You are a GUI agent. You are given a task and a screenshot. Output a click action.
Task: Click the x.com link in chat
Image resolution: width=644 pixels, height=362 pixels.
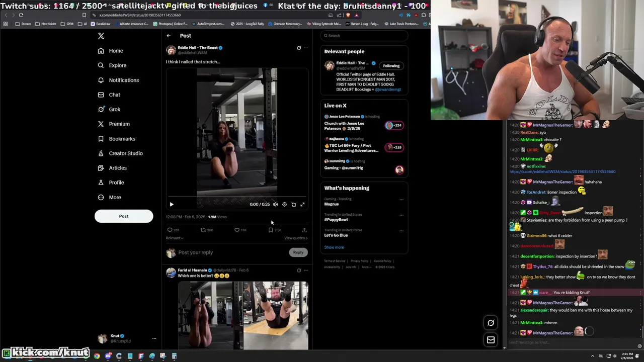(562, 171)
